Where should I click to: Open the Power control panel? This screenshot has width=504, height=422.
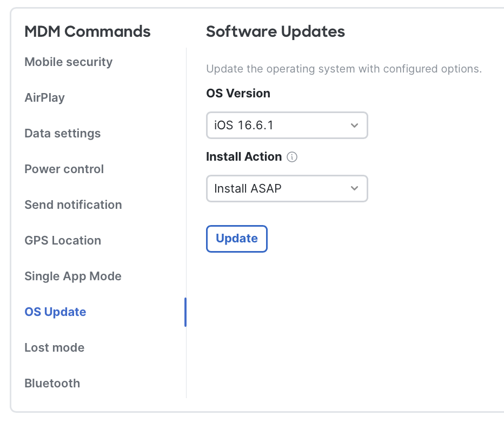[x=64, y=169]
